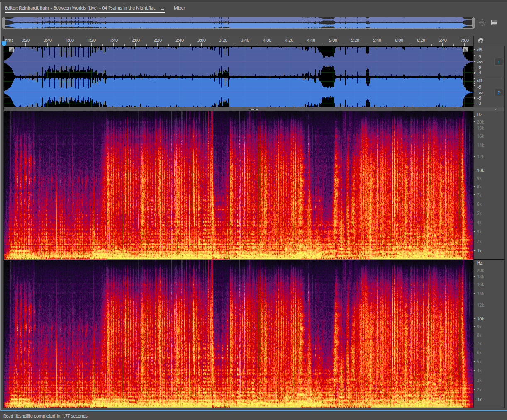The width and height of the screenshot is (507, 420).
Task: Click inside the lower channel spectrogram
Action: [x=239, y=334]
